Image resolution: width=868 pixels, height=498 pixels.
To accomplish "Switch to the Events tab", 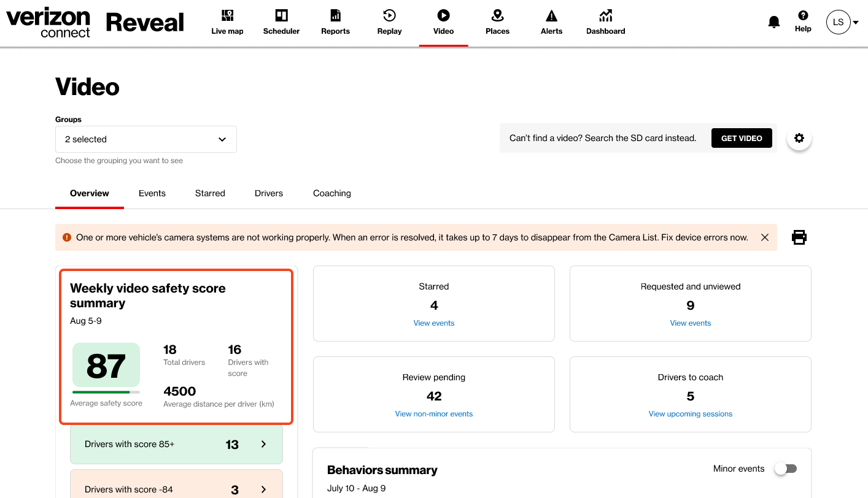I will click(152, 193).
